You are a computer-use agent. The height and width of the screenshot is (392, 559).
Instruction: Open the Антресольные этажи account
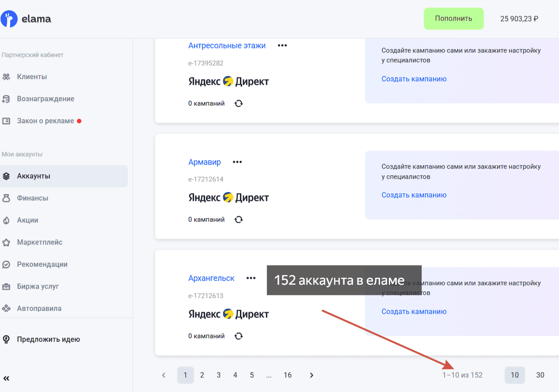tap(227, 45)
